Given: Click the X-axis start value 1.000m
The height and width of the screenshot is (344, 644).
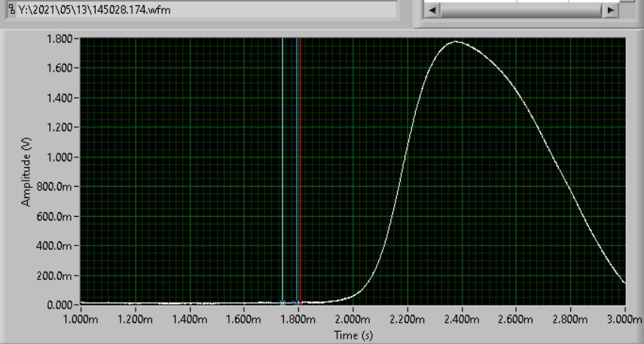Looking at the screenshot, I should (x=81, y=319).
